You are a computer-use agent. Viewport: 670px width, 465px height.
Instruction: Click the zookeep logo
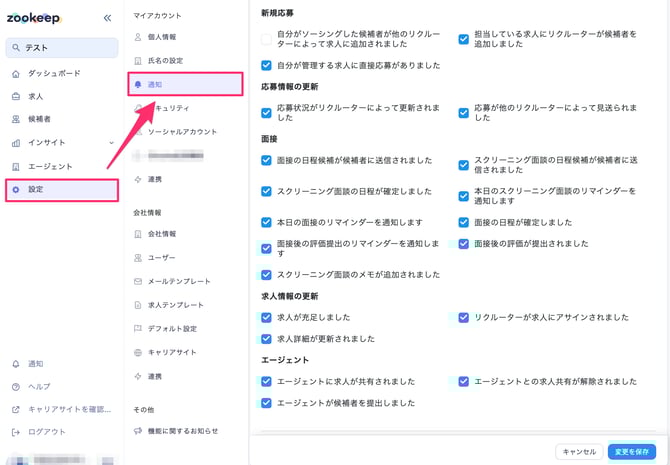pos(34,18)
